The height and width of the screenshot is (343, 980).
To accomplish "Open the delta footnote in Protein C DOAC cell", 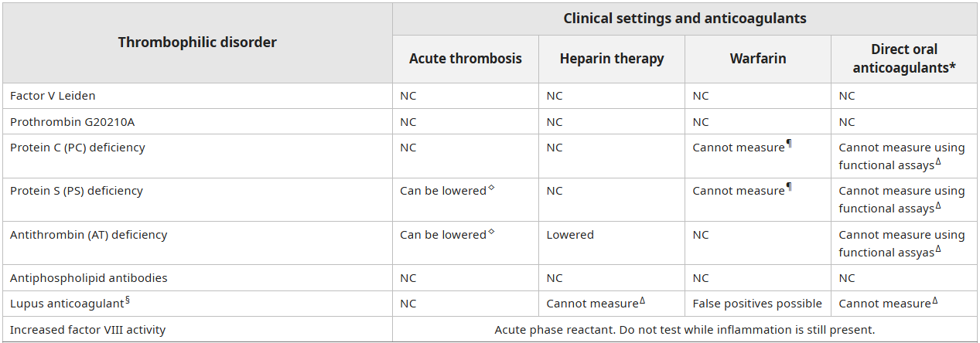I will (x=938, y=161).
